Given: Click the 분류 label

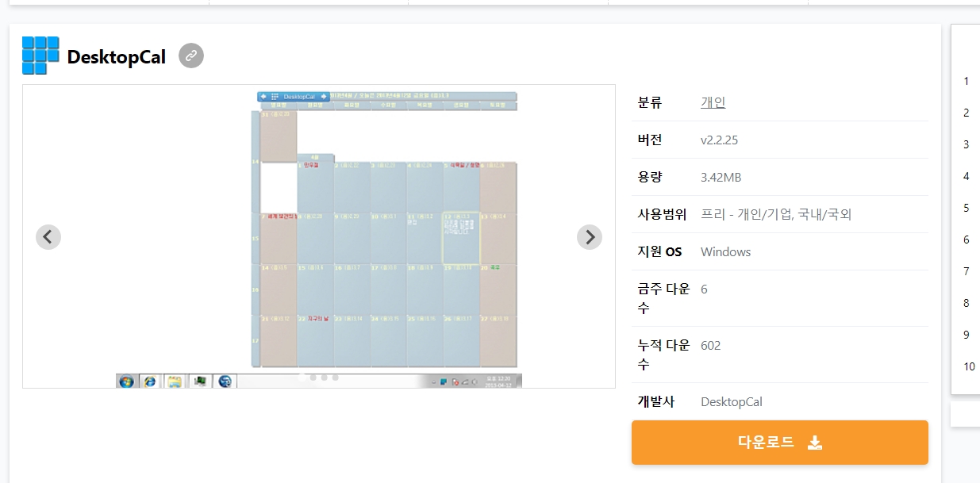Looking at the screenshot, I should (650, 102).
